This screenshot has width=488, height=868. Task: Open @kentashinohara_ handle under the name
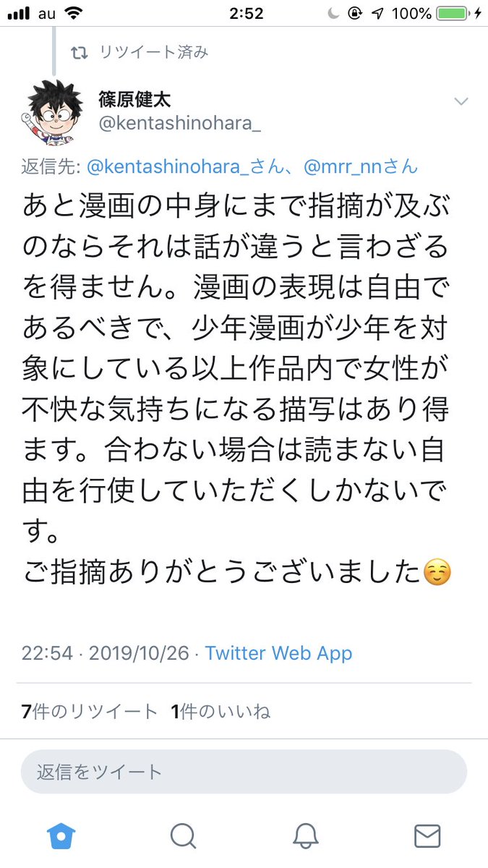(x=179, y=124)
